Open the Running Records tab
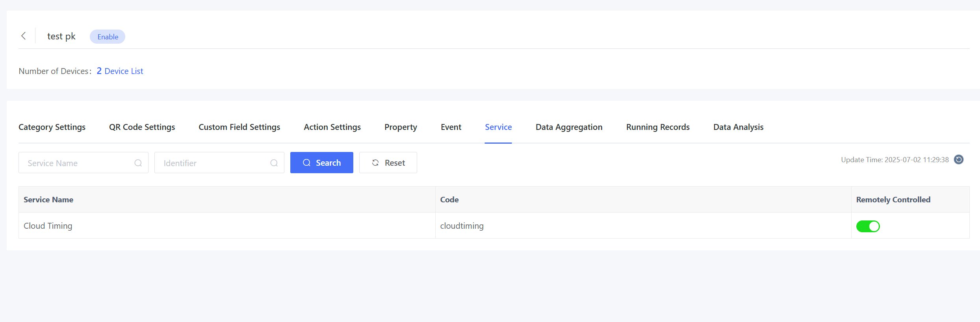The width and height of the screenshot is (980, 322). coord(658,127)
